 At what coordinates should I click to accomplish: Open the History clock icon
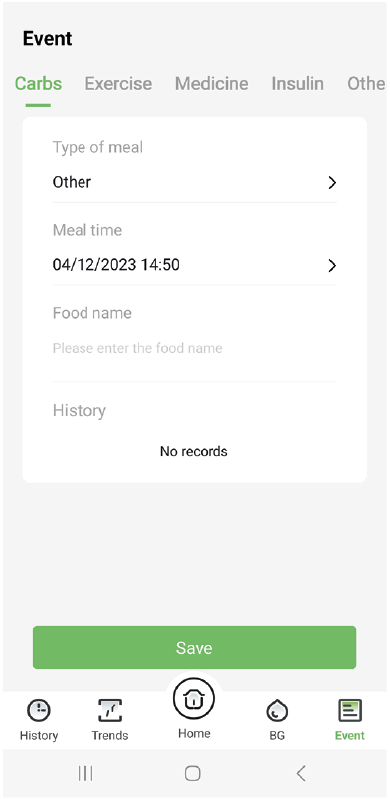coord(39,710)
